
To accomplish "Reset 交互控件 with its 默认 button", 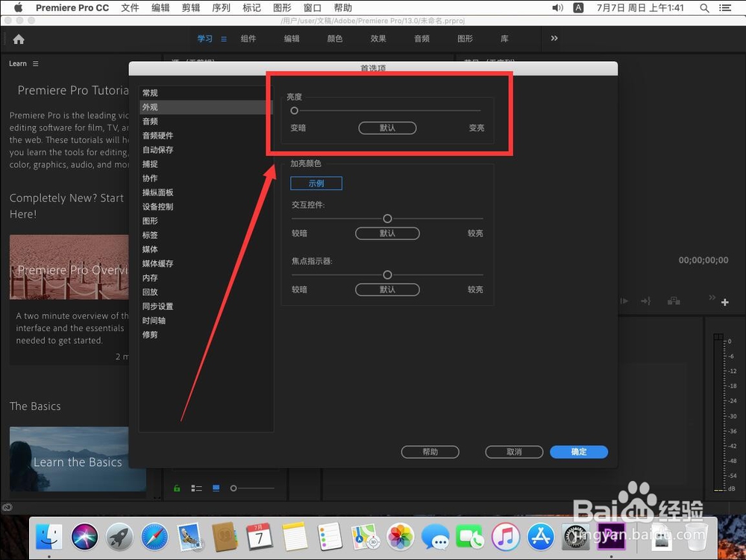I will coord(387,233).
